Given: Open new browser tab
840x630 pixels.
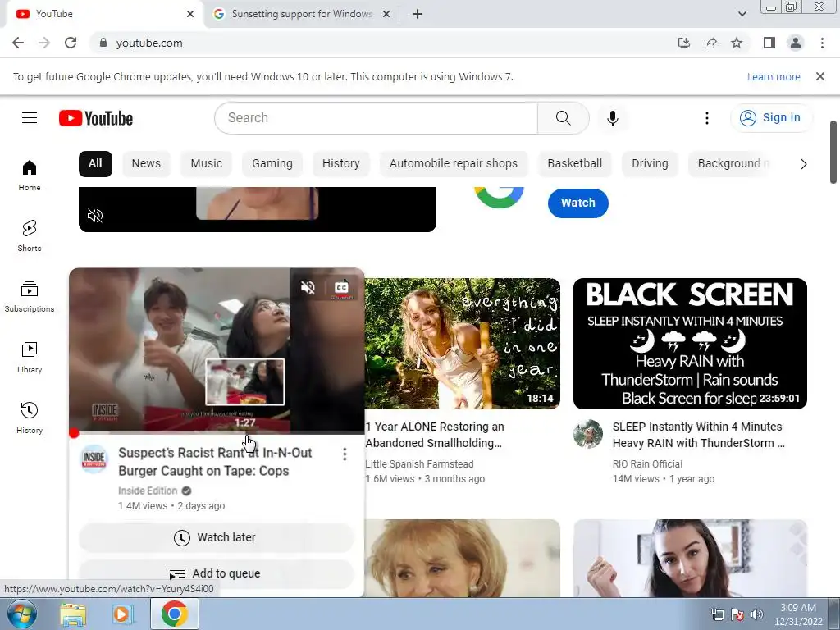Looking at the screenshot, I should (418, 14).
